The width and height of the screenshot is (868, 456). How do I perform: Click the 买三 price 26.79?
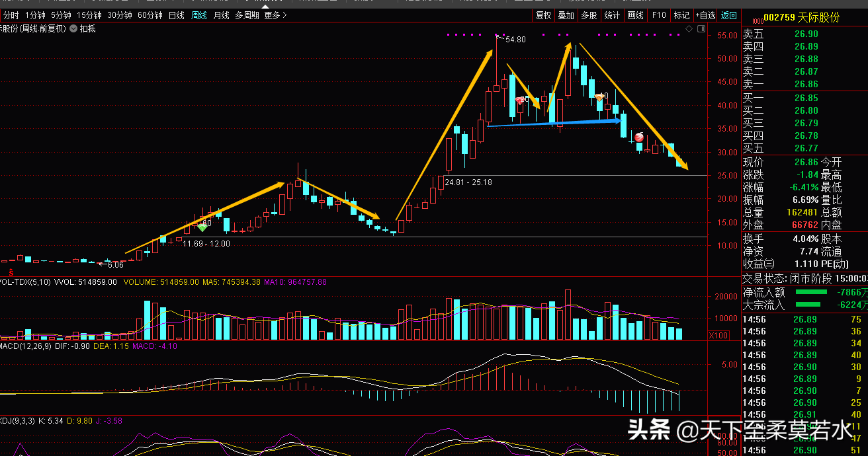806,124
